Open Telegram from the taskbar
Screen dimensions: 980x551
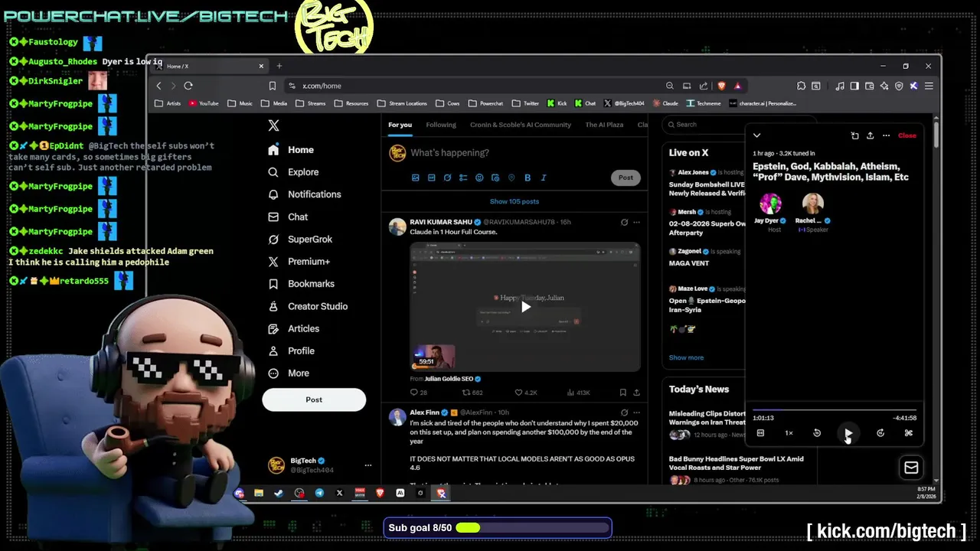[319, 494]
